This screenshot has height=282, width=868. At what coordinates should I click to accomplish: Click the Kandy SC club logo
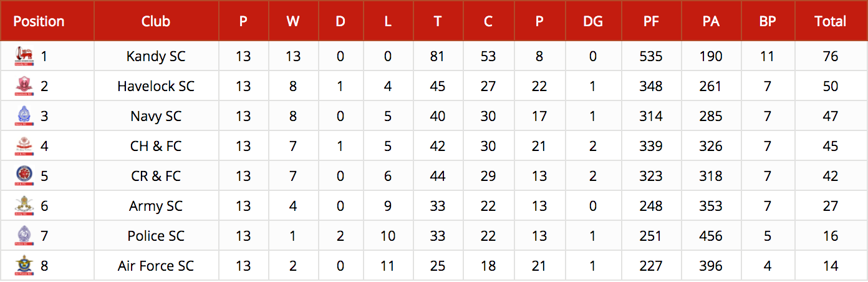[24, 56]
